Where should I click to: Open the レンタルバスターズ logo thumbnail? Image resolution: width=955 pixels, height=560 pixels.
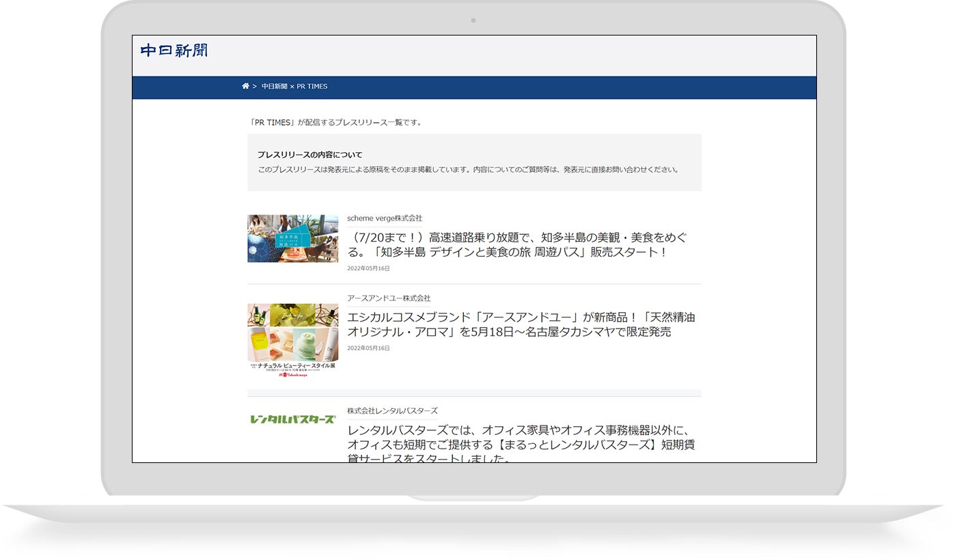click(x=293, y=419)
